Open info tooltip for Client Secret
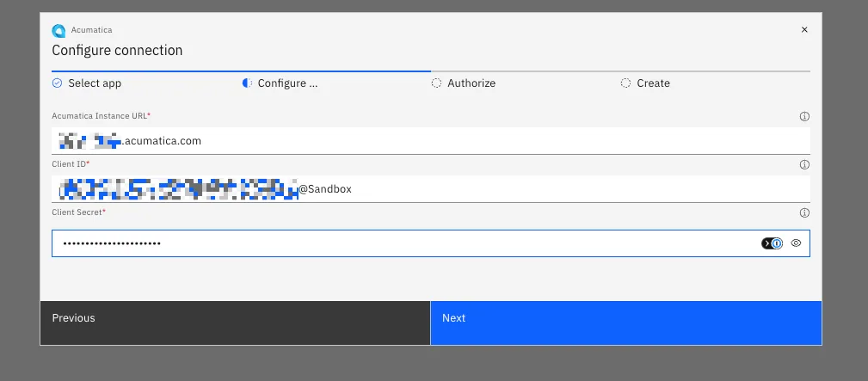868x381 pixels. point(805,212)
